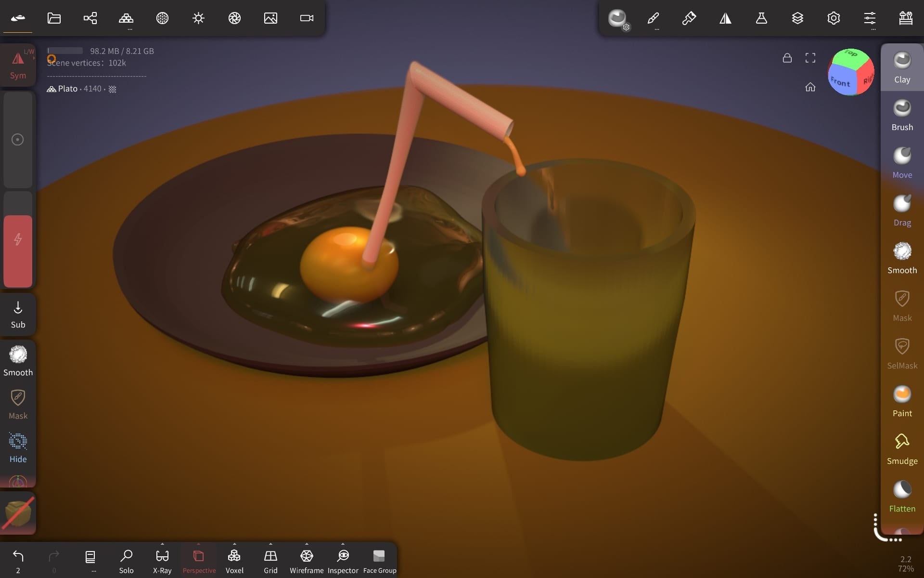Image resolution: width=924 pixels, height=578 pixels.
Task: Open the flask Tool settings menu
Action: point(761,18)
